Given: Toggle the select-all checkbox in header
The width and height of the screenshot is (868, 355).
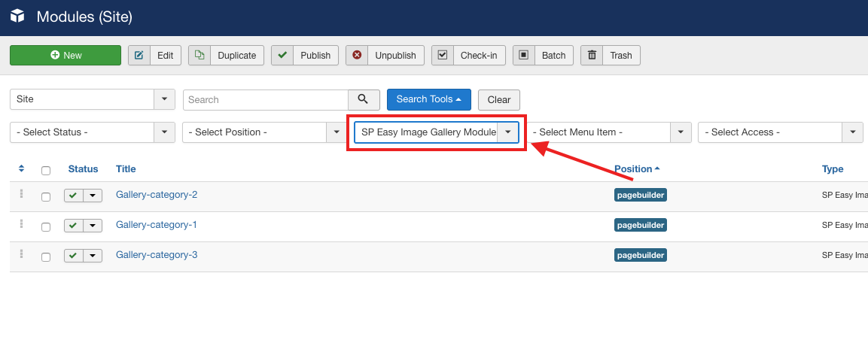Looking at the screenshot, I should point(46,171).
